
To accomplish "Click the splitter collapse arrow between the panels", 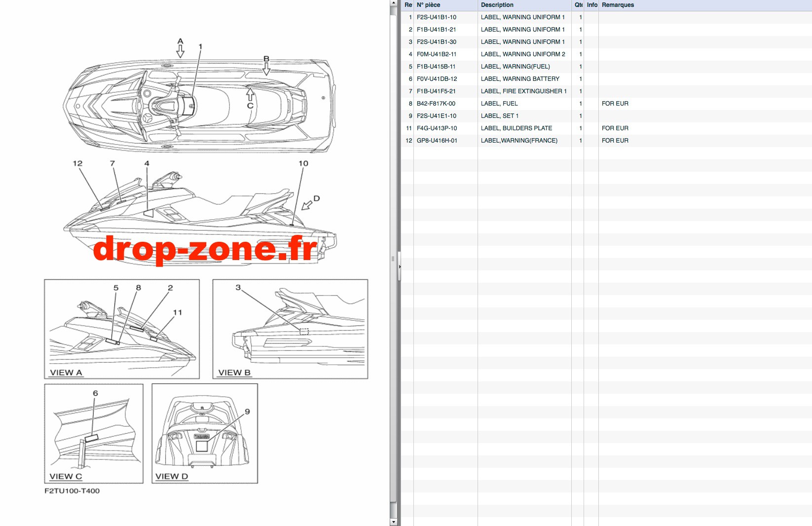I will [x=400, y=266].
